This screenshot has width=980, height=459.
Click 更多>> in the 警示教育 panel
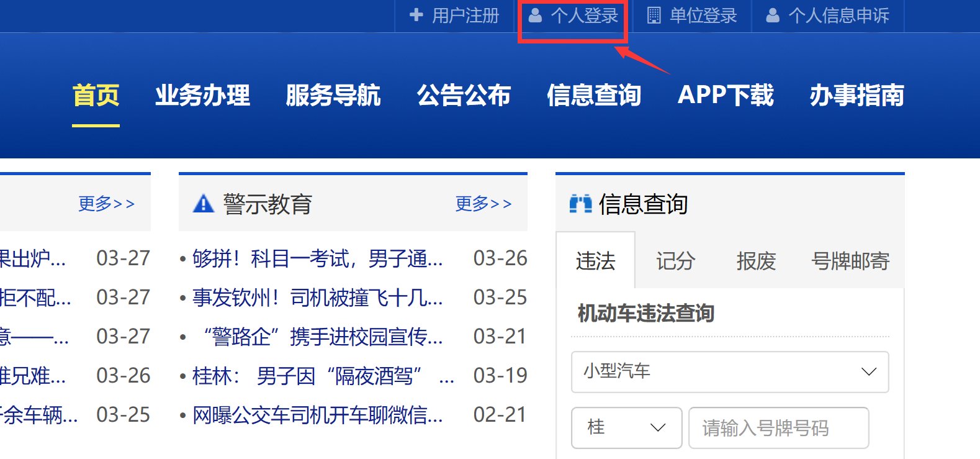[483, 204]
